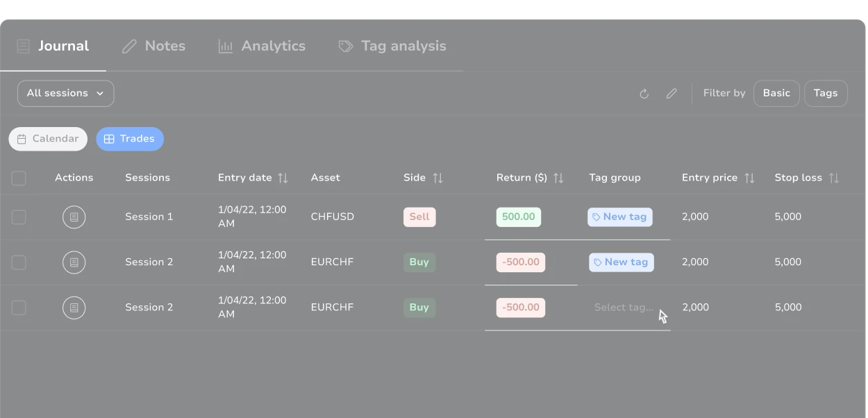Sort by Return ($) arrows
This screenshot has height=418, width=868.
click(558, 178)
